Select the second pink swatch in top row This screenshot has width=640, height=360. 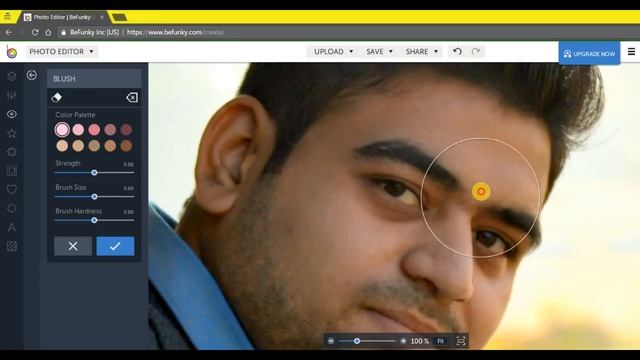78,130
